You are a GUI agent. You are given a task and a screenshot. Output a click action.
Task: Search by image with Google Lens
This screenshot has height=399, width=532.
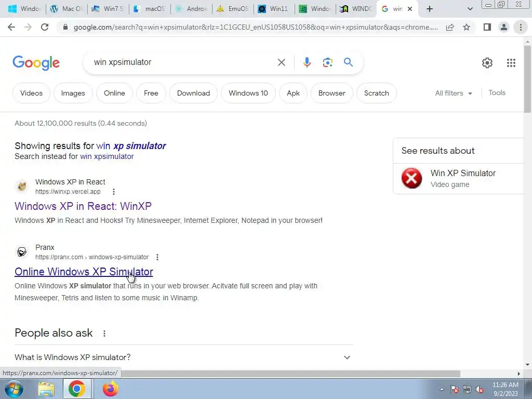[x=327, y=62]
